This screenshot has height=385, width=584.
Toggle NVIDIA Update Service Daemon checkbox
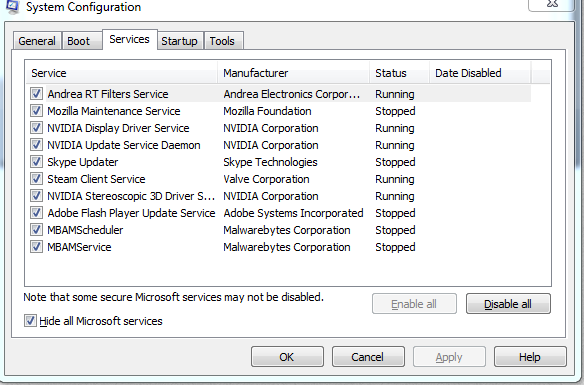[x=36, y=145]
